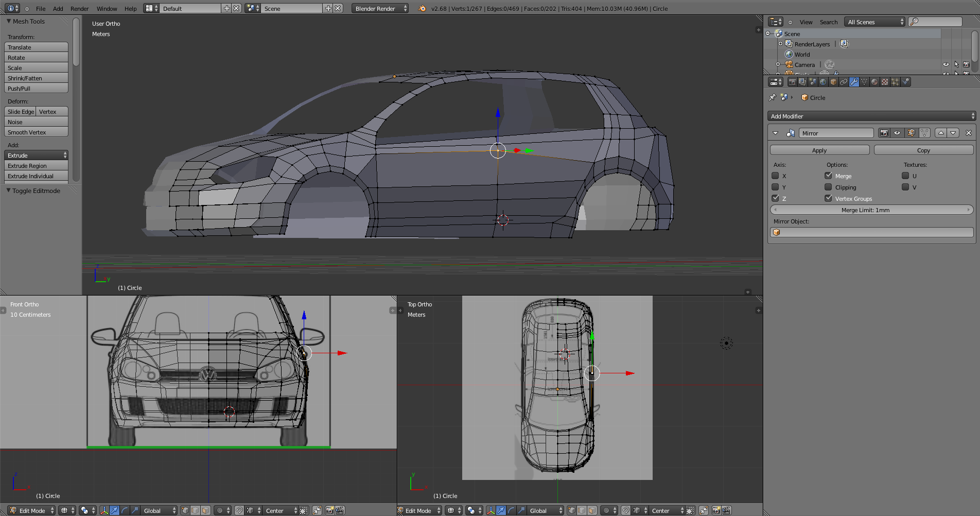The image size is (980, 516).
Task: Open the World properties tab icon
Action: tap(823, 82)
